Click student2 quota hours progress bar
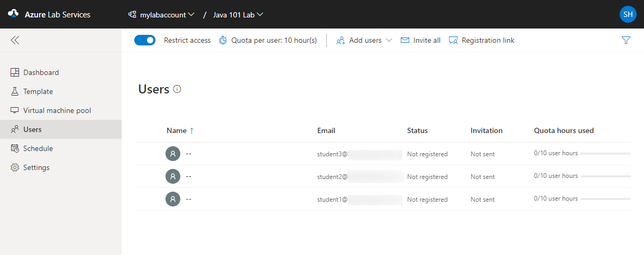644x255 pixels. (x=605, y=176)
